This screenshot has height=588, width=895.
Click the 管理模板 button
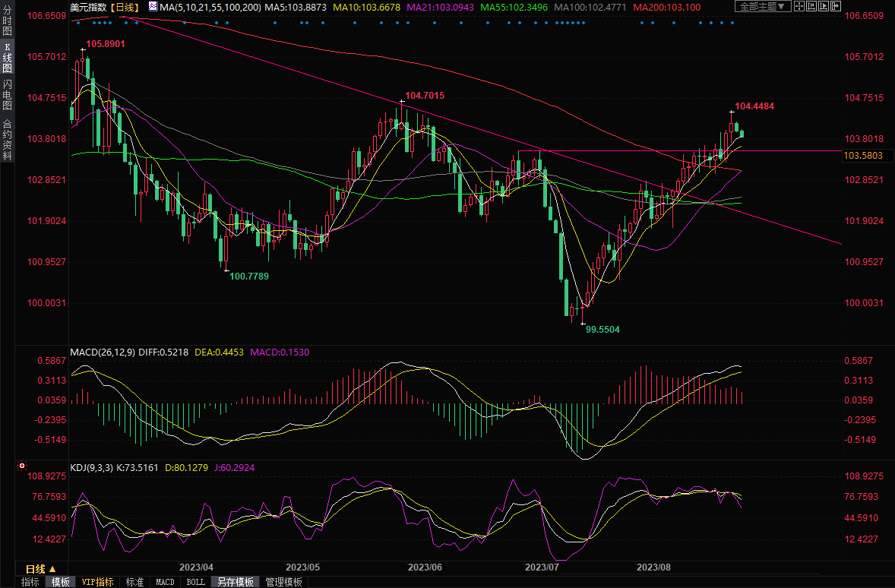pos(283,582)
